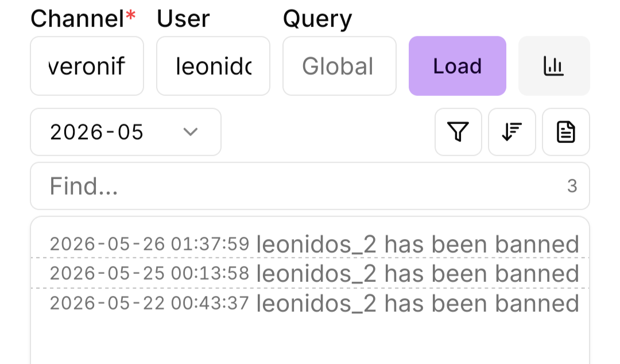Click the Query field label
The height and width of the screenshot is (364, 620).
pos(317,19)
